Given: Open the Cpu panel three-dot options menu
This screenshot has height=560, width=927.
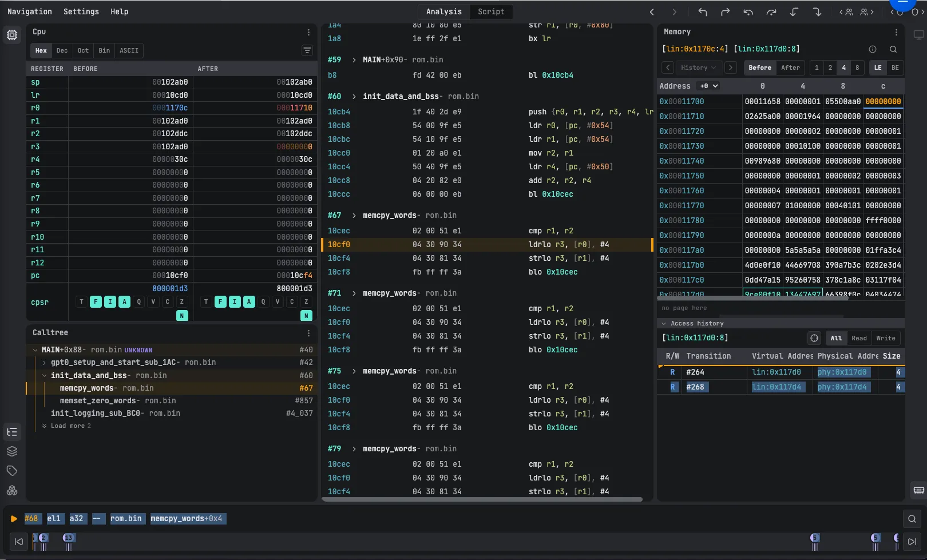Looking at the screenshot, I should 308,33.
